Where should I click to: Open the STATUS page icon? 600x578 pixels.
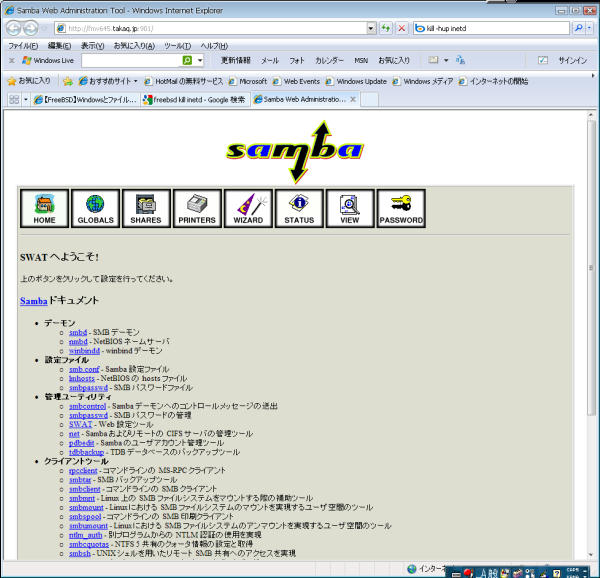click(299, 208)
